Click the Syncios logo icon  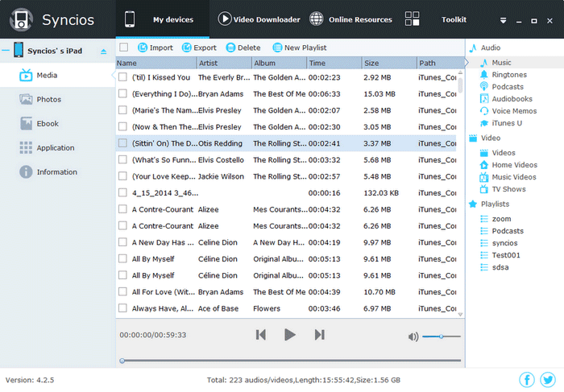coord(21,20)
